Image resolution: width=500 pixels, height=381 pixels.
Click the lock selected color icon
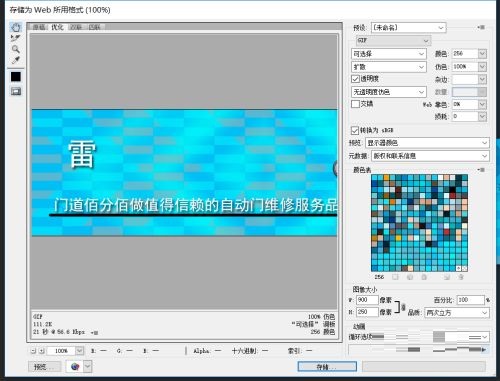click(x=424, y=277)
